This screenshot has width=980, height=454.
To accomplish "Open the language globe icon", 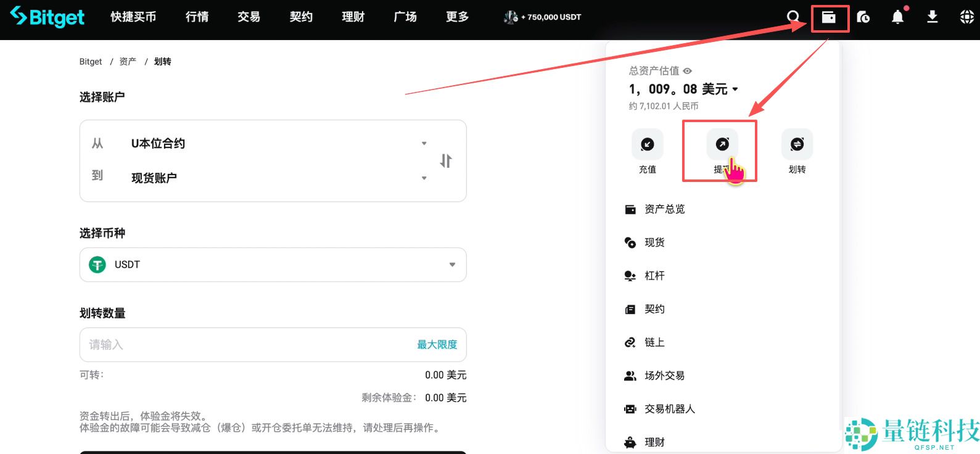I will 967,17.
